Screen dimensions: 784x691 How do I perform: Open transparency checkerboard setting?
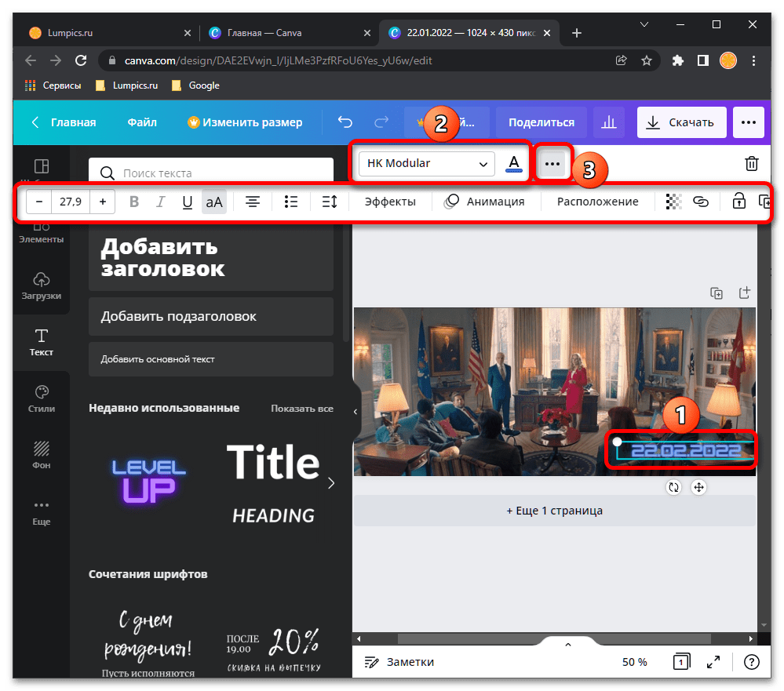point(673,202)
